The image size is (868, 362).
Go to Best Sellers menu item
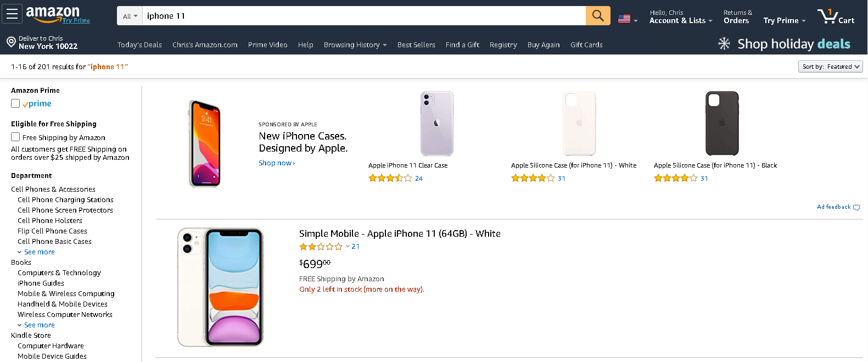416,45
